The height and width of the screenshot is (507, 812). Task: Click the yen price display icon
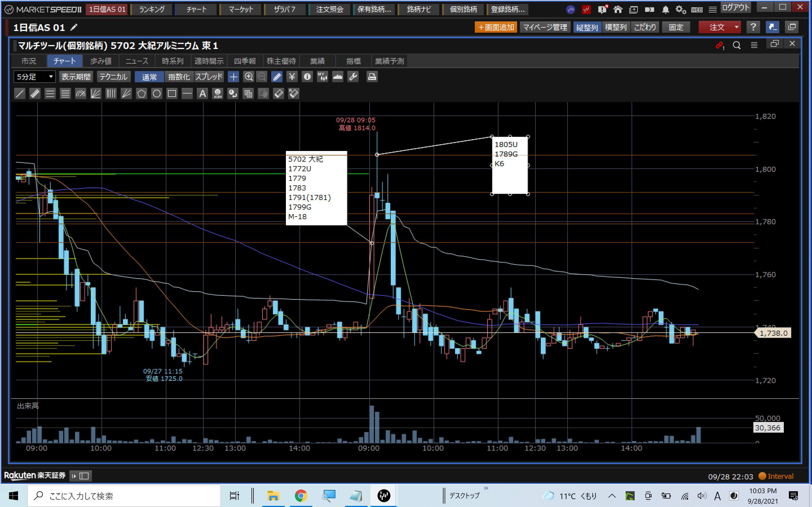tap(292, 77)
